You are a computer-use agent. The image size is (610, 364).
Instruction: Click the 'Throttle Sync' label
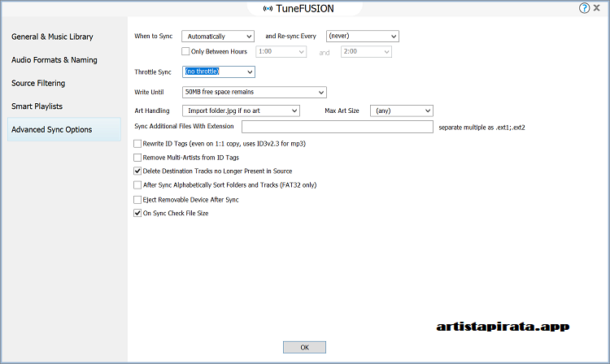(153, 71)
